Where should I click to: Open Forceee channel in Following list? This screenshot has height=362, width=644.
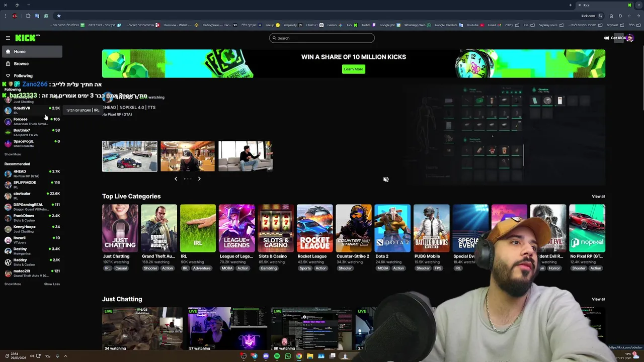click(x=32, y=121)
